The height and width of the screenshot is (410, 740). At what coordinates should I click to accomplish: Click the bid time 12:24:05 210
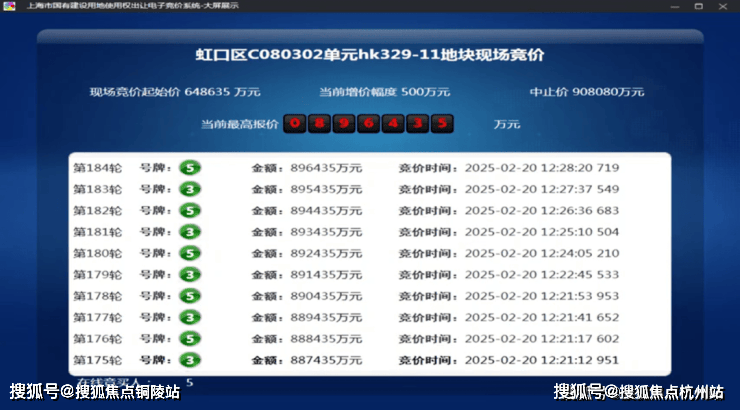point(580,253)
